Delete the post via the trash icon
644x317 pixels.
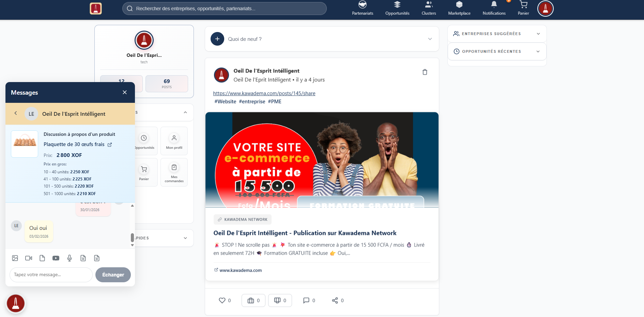click(425, 72)
